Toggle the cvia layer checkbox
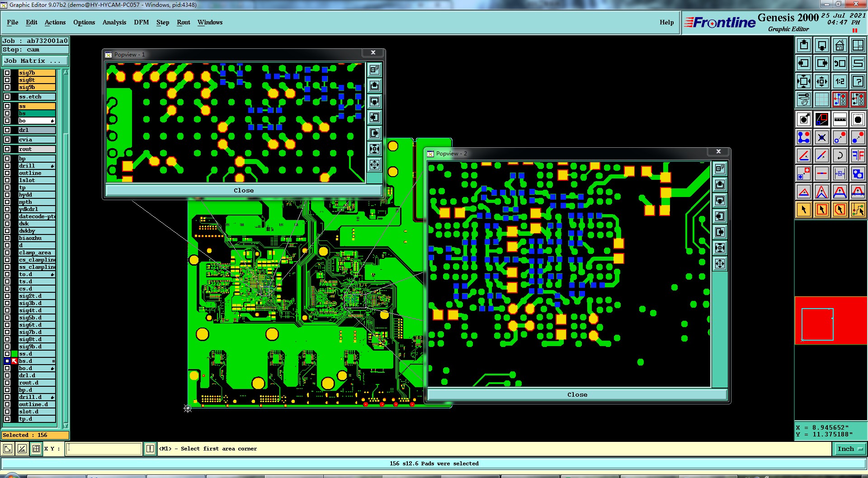 [7, 140]
